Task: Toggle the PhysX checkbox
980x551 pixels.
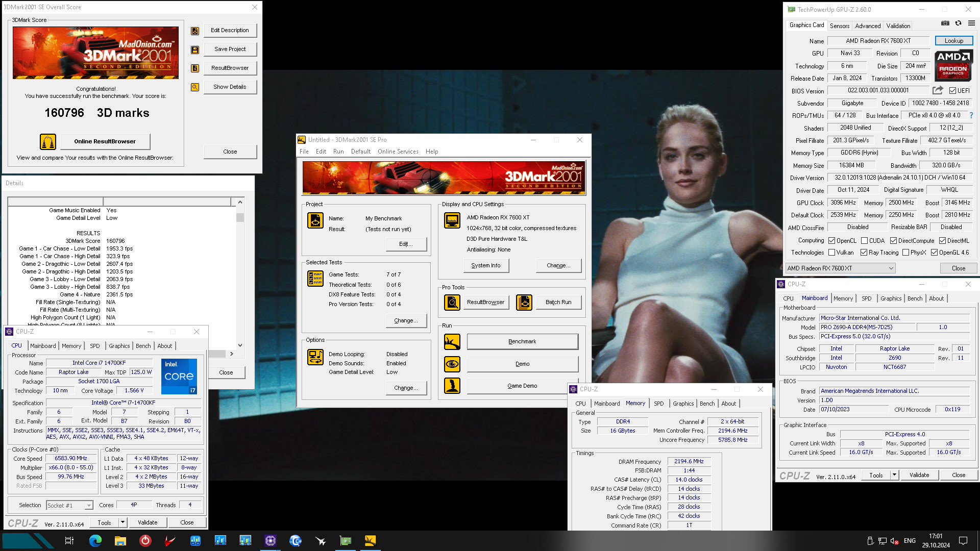Action: [905, 253]
